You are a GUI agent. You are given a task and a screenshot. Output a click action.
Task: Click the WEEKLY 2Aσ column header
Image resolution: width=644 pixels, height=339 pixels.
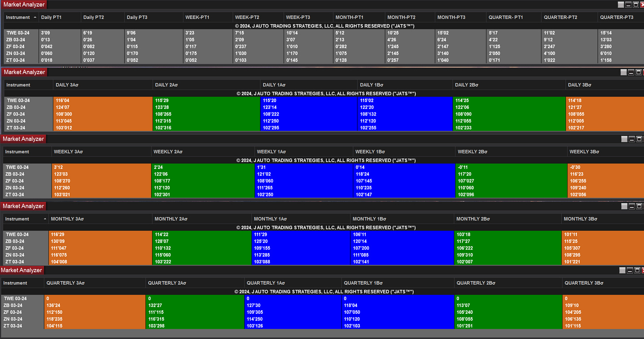click(203, 152)
